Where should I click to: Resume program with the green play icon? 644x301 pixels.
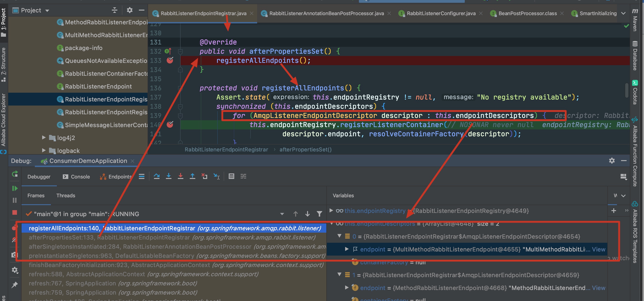point(15,188)
